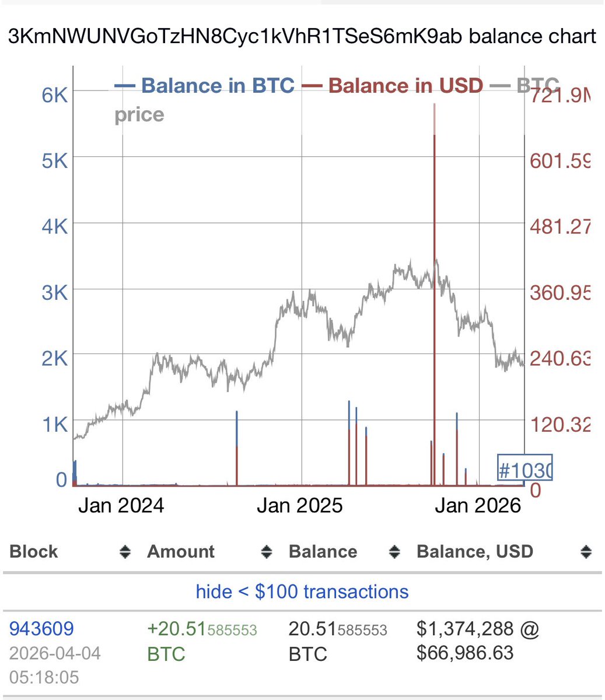Click the red line marker in legend
605x700 pixels.
[x=312, y=86]
